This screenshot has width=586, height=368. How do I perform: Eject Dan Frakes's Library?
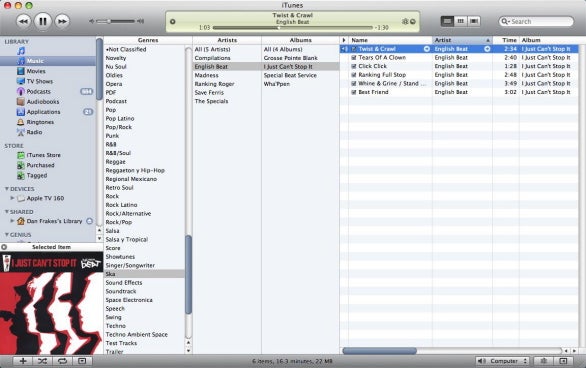click(x=89, y=221)
